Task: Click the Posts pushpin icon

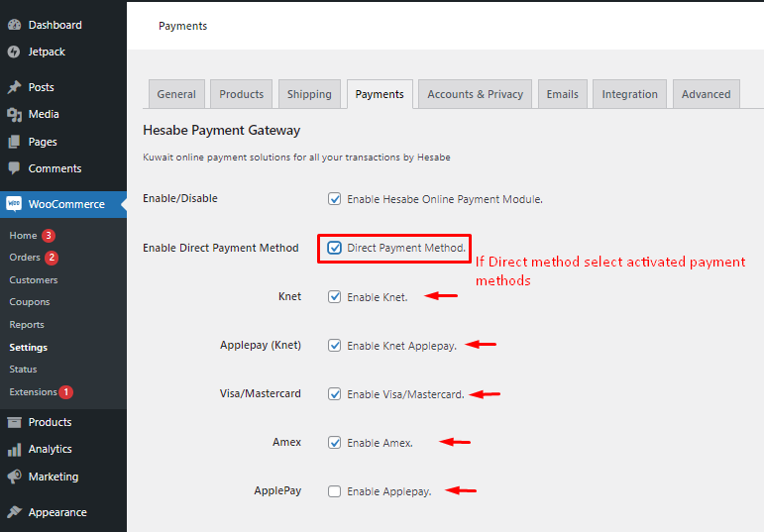Action: (x=14, y=87)
